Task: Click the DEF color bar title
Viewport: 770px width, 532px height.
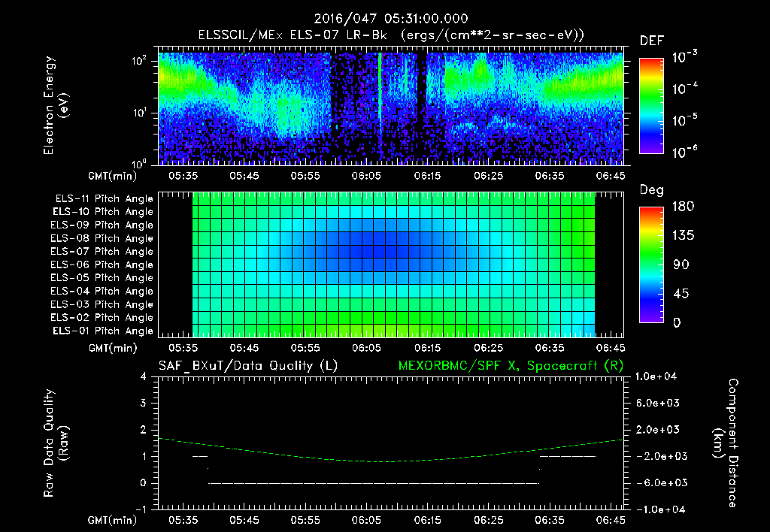Action: pyautogui.click(x=652, y=41)
